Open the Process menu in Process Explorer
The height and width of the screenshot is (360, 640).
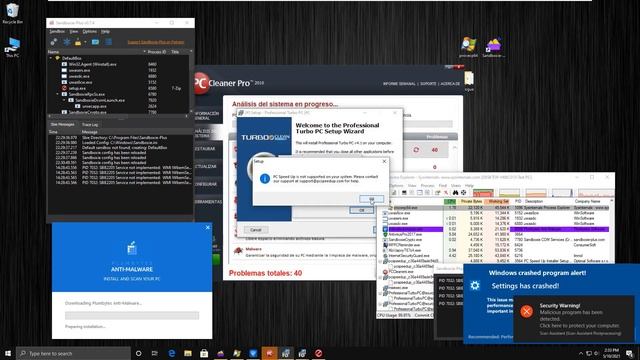(x=427, y=185)
